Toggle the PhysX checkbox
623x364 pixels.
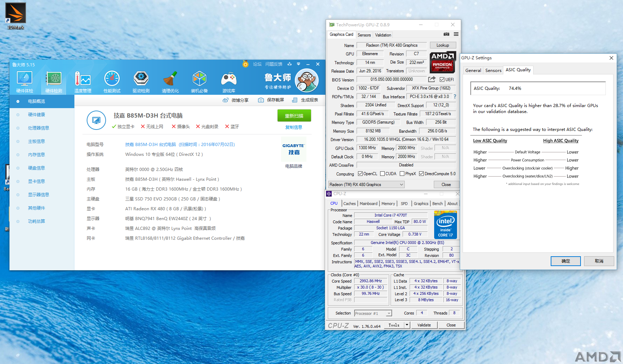click(x=402, y=174)
